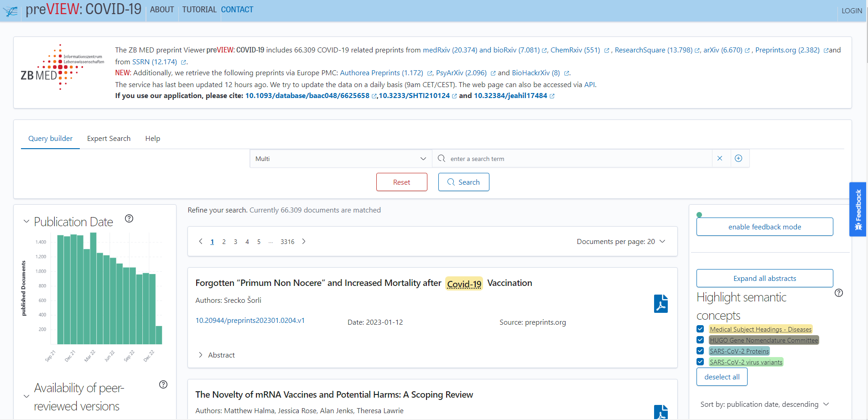Click enable feedback mode button
This screenshot has width=868, height=420.
[x=764, y=227]
